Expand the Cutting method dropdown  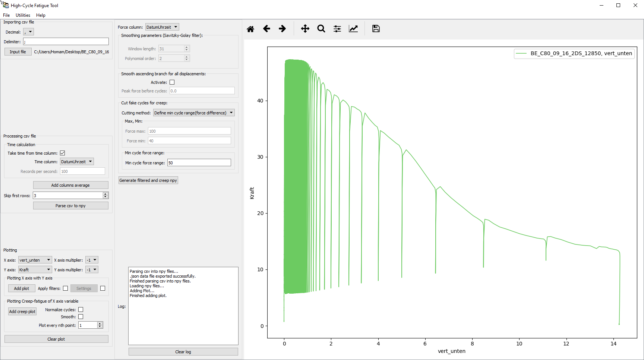tap(194, 113)
